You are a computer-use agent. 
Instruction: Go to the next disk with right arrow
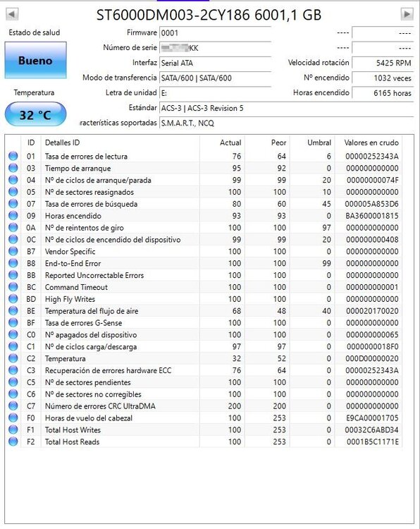(407, 14)
